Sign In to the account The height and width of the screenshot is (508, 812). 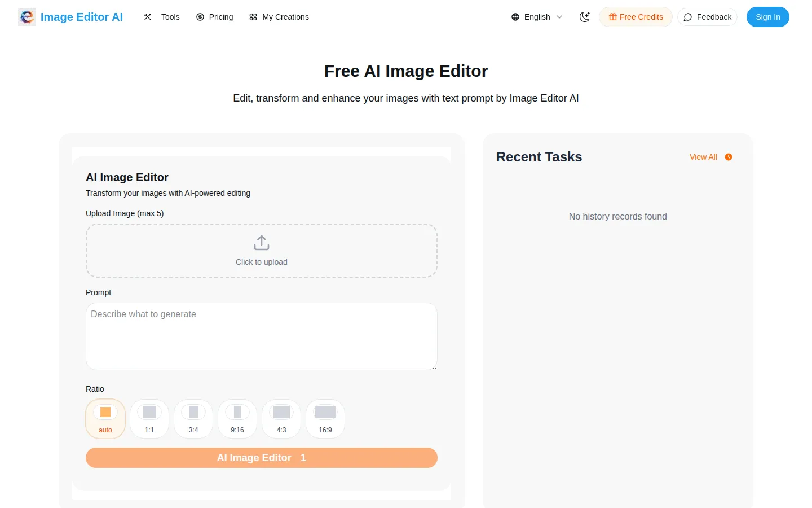tap(768, 17)
